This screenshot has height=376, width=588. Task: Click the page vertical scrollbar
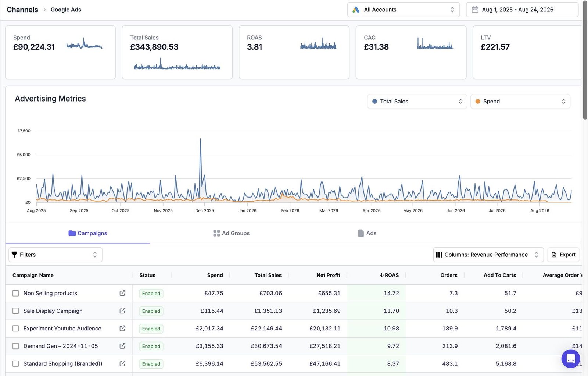pos(585,60)
